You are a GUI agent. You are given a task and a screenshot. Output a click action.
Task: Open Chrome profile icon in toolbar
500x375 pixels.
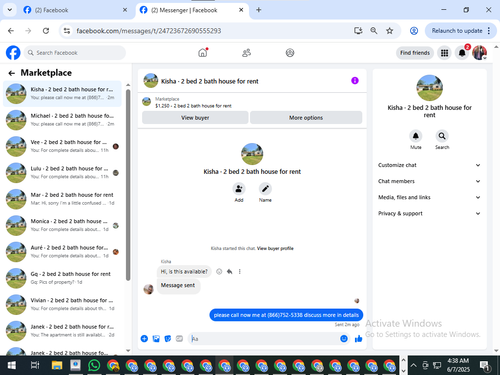click(x=414, y=31)
